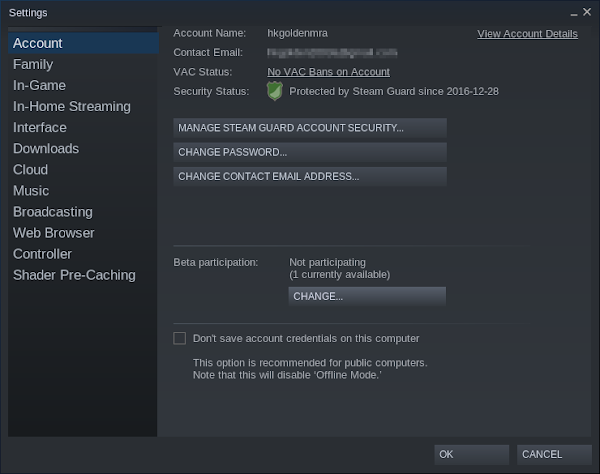This screenshot has width=600, height=474.
Task: Click View Account Details link
Action: point(527,34)
